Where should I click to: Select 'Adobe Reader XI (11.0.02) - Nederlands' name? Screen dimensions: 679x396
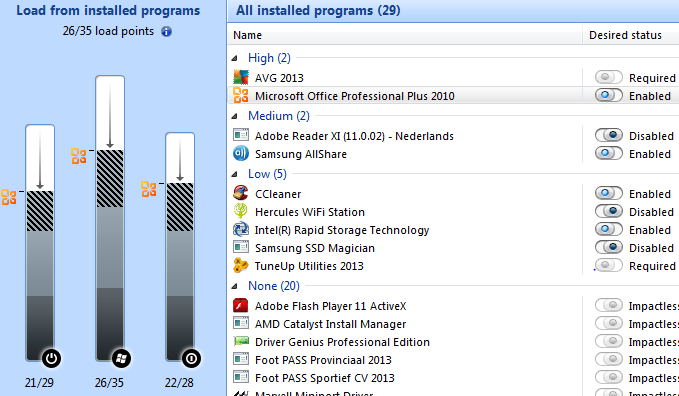pos(354,136)
